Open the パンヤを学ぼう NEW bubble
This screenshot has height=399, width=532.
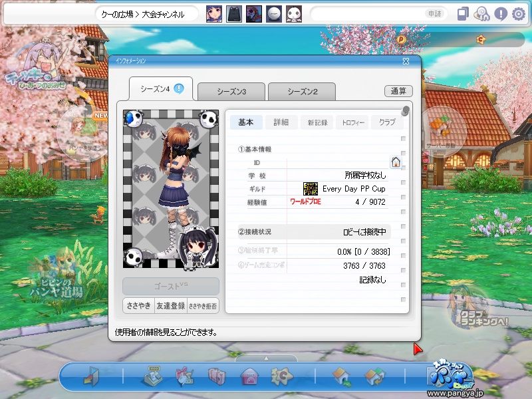click(84, 134)
